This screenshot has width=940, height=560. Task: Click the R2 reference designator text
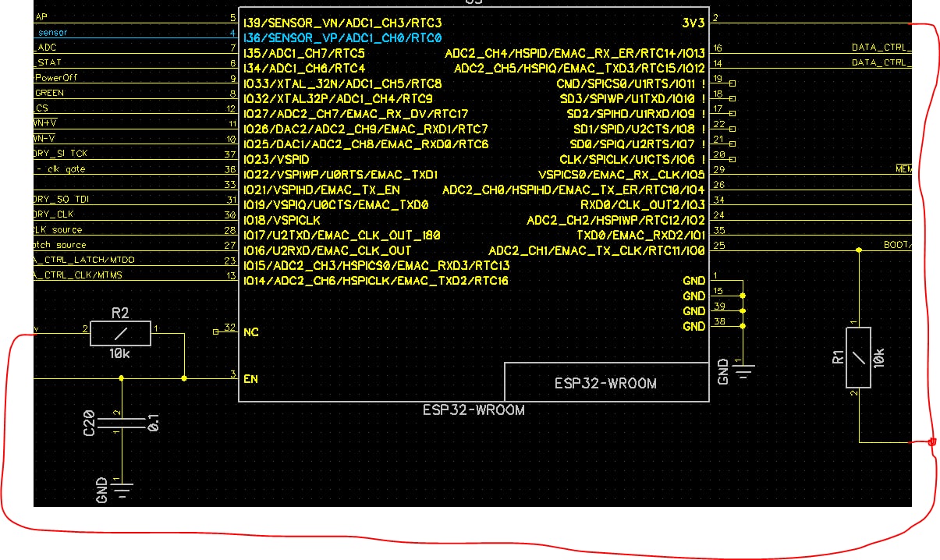(x=120, y=314)
